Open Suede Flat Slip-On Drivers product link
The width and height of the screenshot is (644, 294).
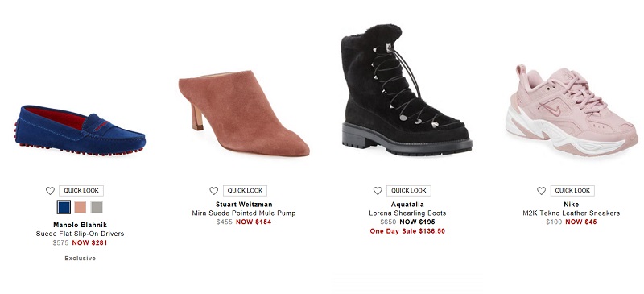[x=80, y=234]
